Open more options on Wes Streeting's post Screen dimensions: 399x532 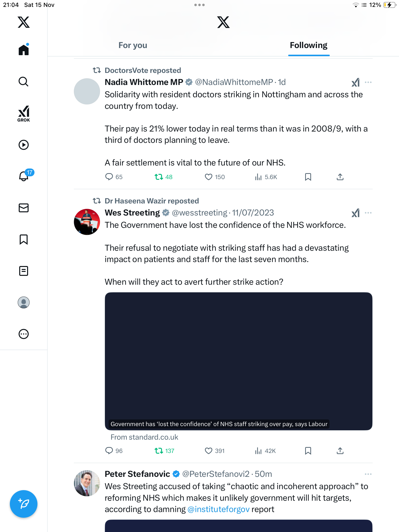pos(368,213)
